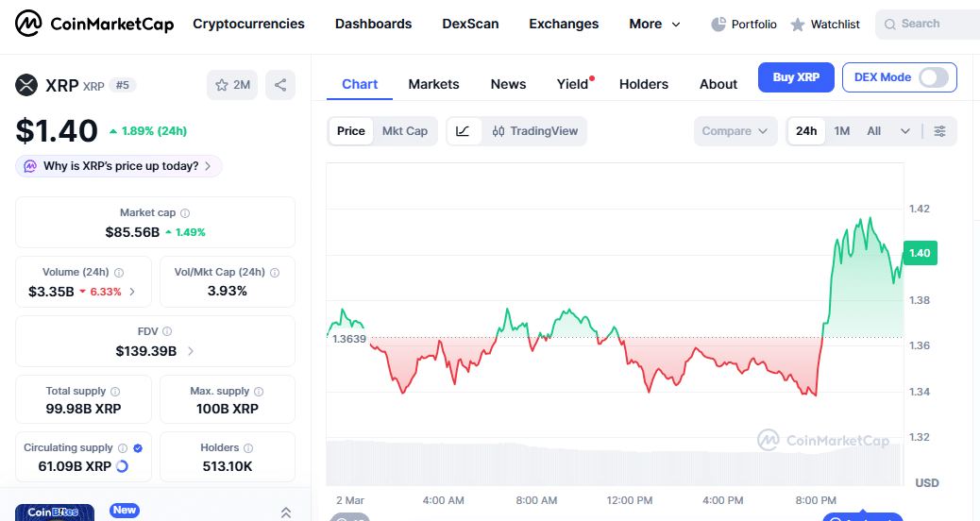This screenshot has width=980, height=521.
Task: Open Dashboards menu
Action: 373,24
